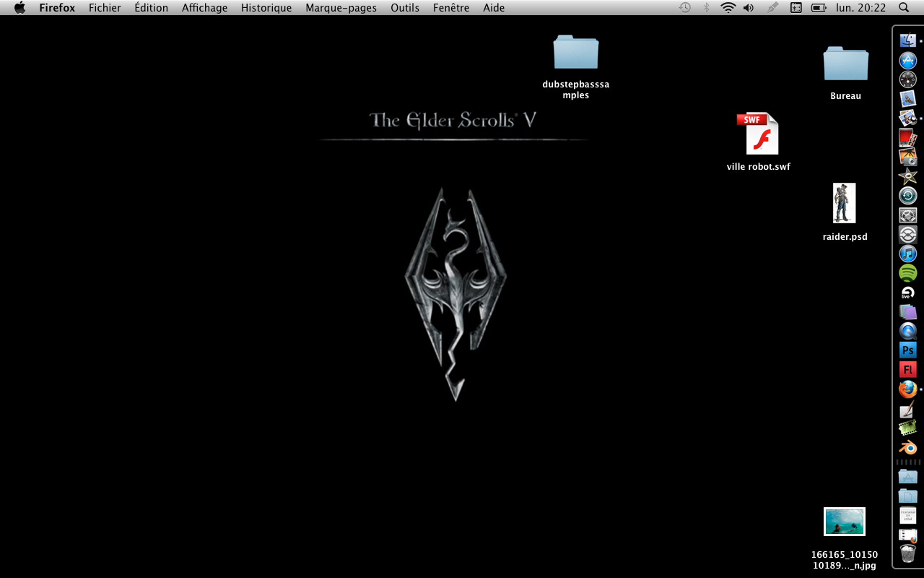Open the green film strip app in Dock

point(907,428)
